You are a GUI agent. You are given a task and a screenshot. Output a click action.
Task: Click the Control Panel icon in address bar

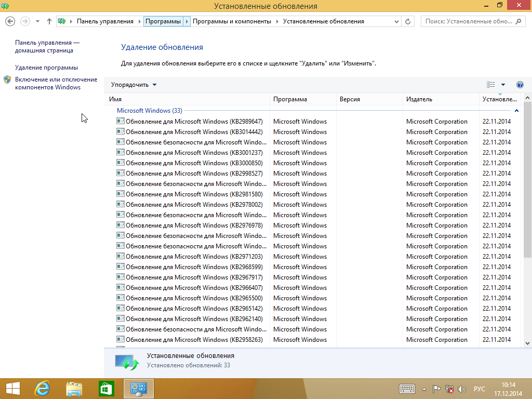pos(62,21)
